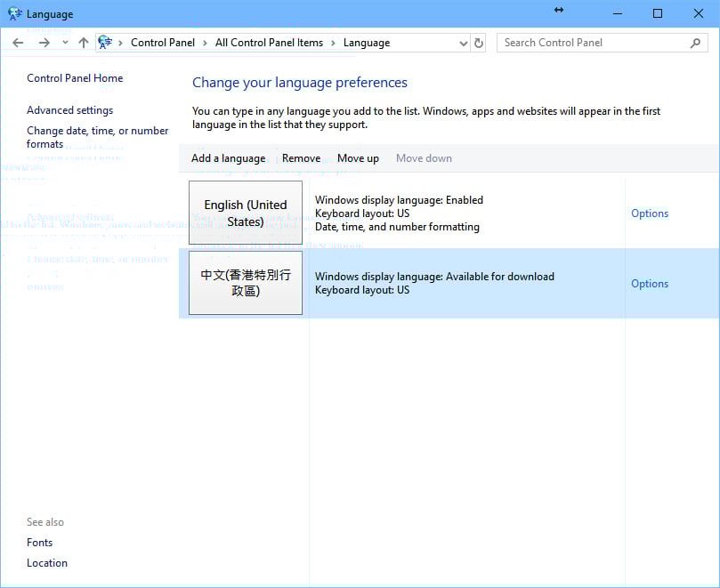The height and width of the screenshot is (588, 720).
Task: Expand chevron after All Control Panel Items
Action: [x=334, y=44]
